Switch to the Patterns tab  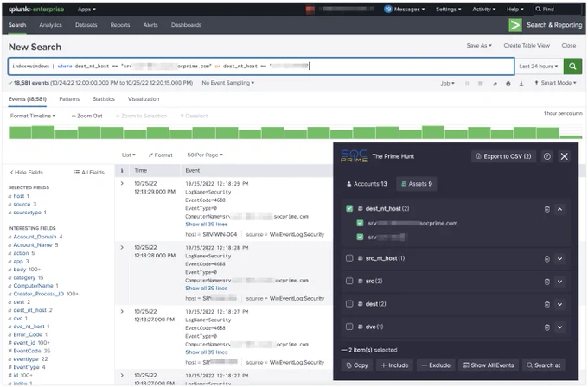pyautogui.click(x=69, y=99)
